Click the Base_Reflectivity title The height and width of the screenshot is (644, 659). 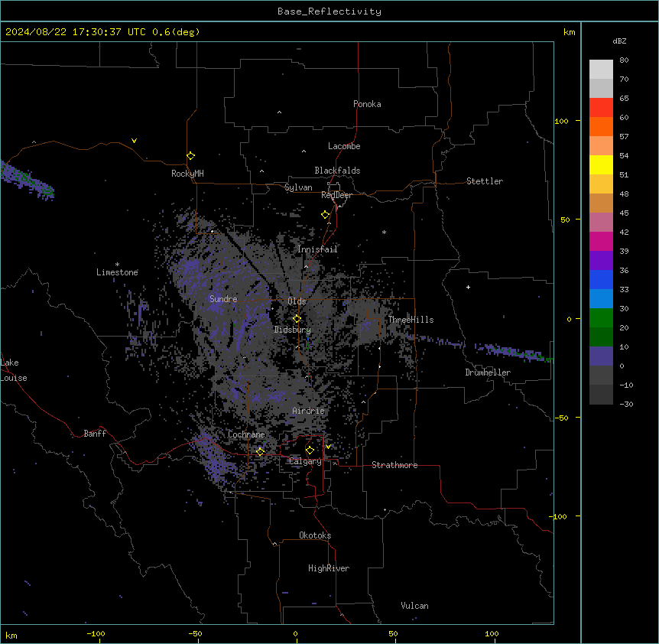pyautogui.click(x=329, y=11)
